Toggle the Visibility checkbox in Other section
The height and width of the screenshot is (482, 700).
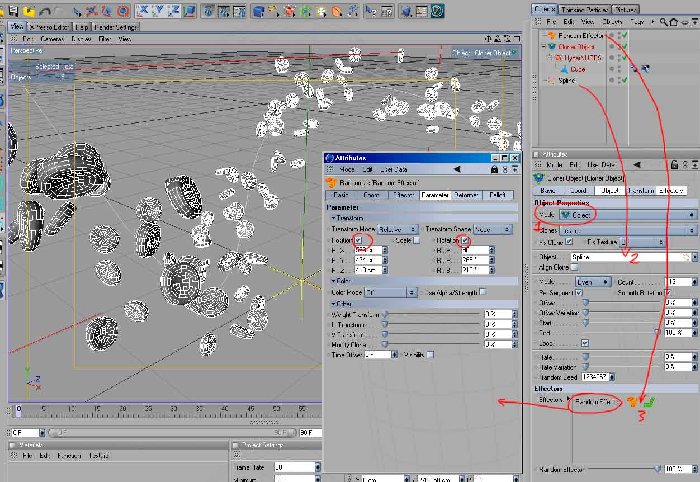[430, 355]
